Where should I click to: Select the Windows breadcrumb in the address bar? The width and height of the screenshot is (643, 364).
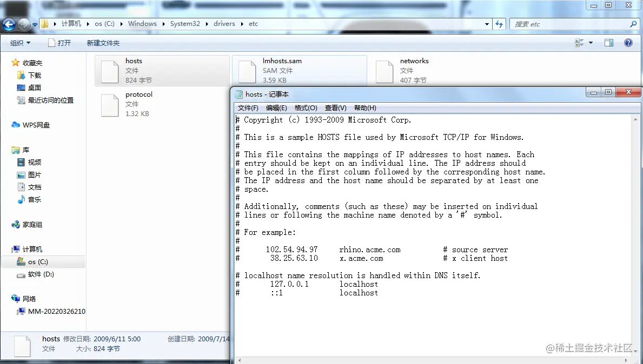pos(142,24)
